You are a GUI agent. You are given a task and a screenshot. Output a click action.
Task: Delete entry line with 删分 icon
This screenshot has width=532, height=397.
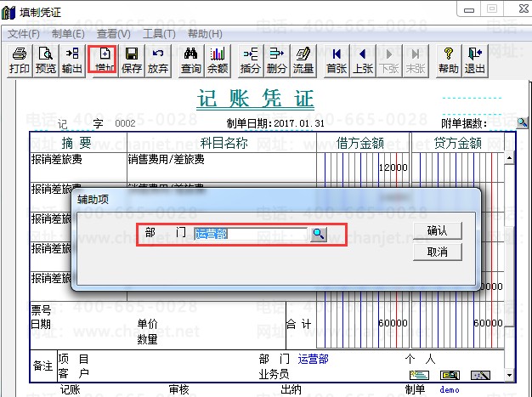click(x=277, y=61)
